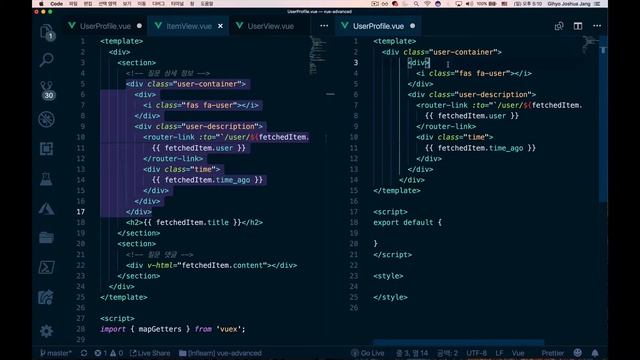This screenshot has width=640, height=360.
Task: Select the UserProfile.vue tab in the right group
Action: click(x=378, y=26)
